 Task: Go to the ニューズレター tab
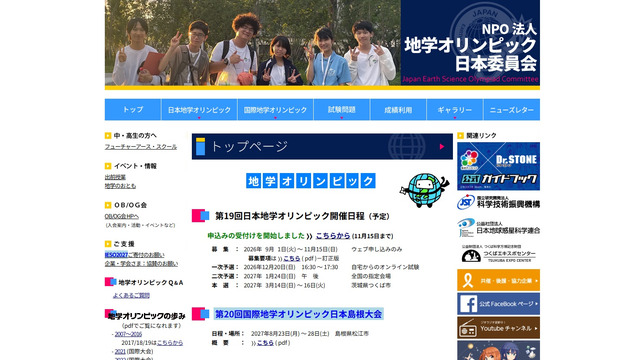512,109
